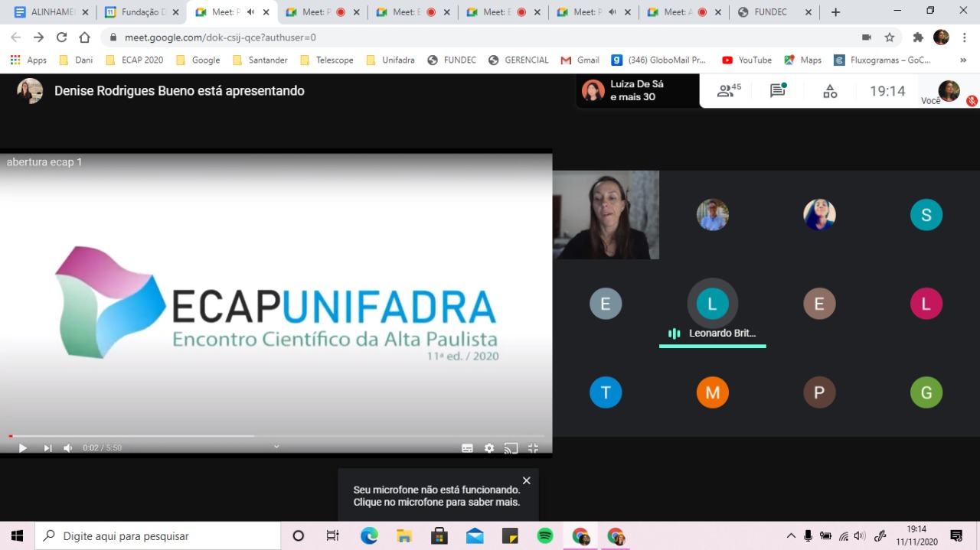Focus the meet.google.com address bar
Screen dimensions: 980x550
click(x=482, y=37)
